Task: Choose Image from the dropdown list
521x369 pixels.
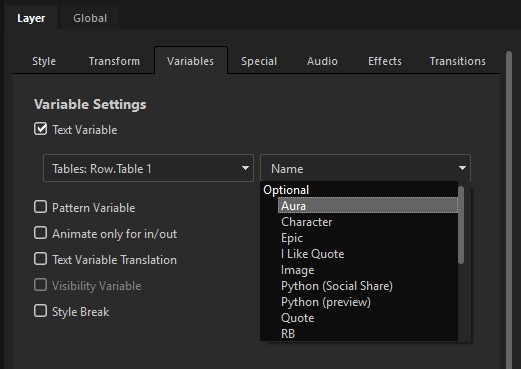Action: (x=368, y=270)
